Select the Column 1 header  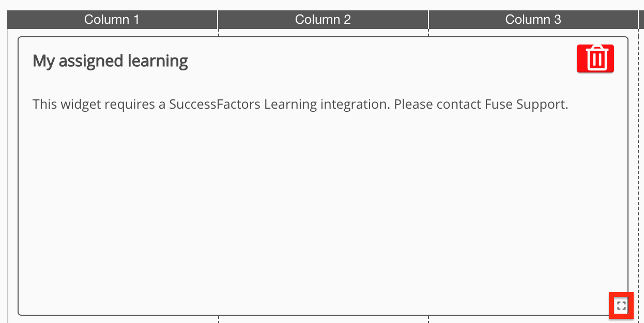[x=112, y=20]
